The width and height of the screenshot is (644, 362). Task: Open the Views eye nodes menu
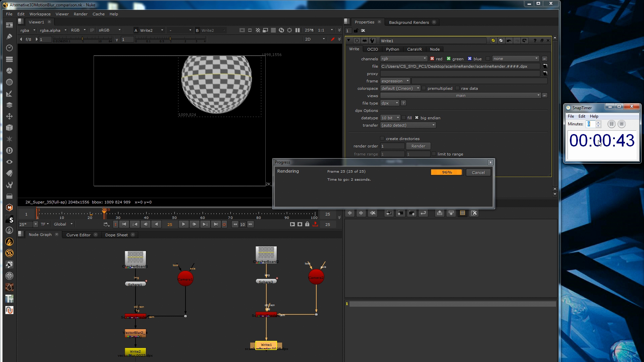point(9,162)
